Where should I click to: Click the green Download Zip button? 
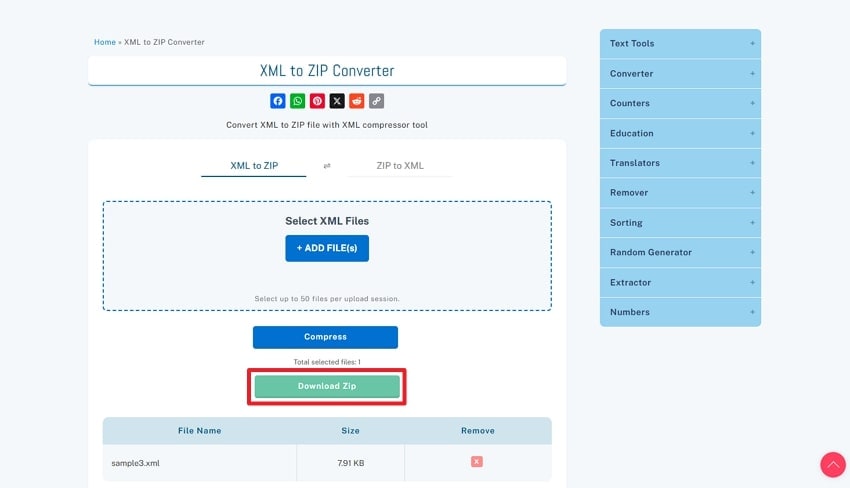tap(327, 386)
